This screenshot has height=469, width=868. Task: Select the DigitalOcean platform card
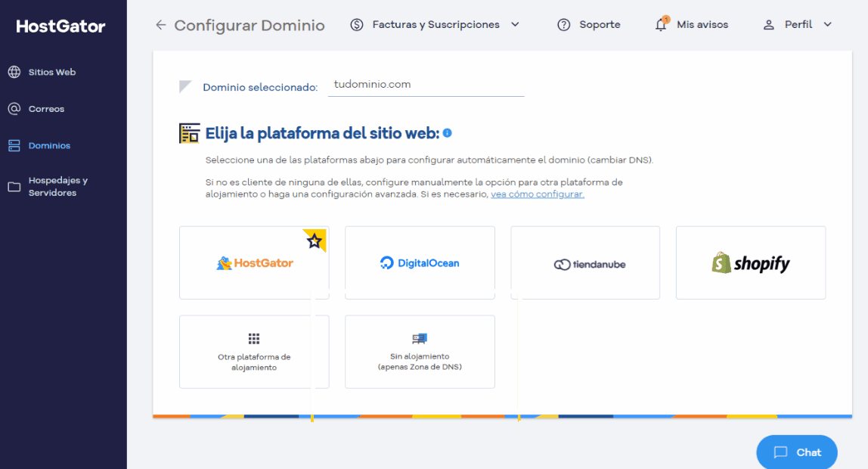[420, 262]
